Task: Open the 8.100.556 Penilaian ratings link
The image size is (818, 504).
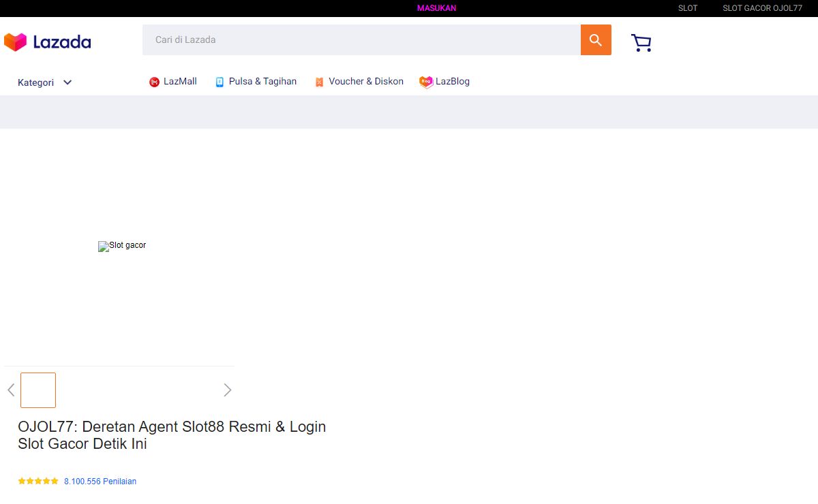Action: (x=100, y=482)
